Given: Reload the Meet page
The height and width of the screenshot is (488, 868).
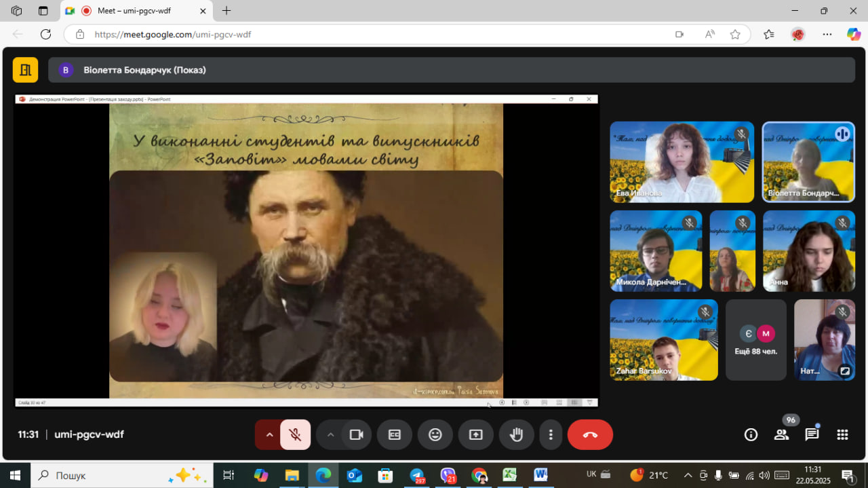Looking at the screenshot, I should 45,34.
